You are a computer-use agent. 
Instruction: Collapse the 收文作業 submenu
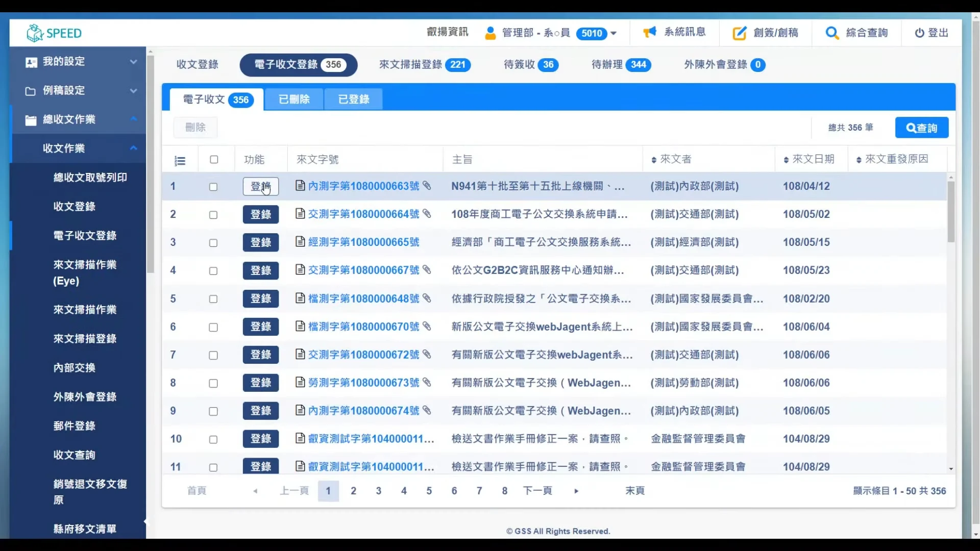(133, 148)
